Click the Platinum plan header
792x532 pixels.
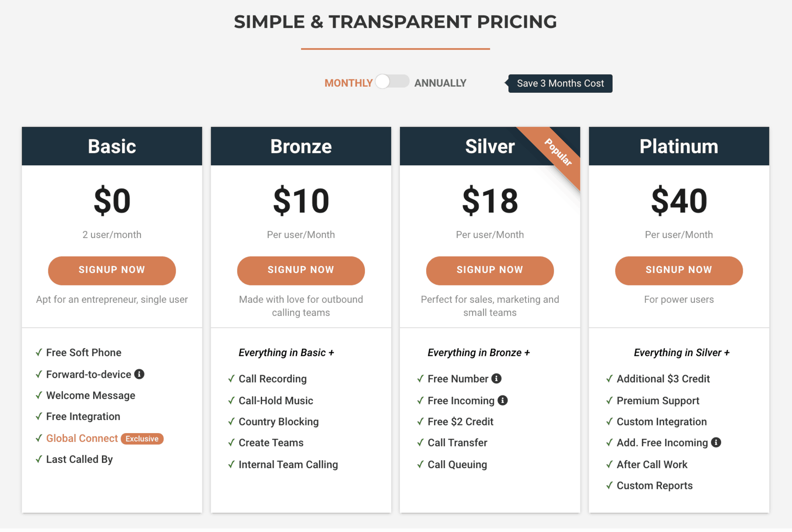click(x=678, y=146)
